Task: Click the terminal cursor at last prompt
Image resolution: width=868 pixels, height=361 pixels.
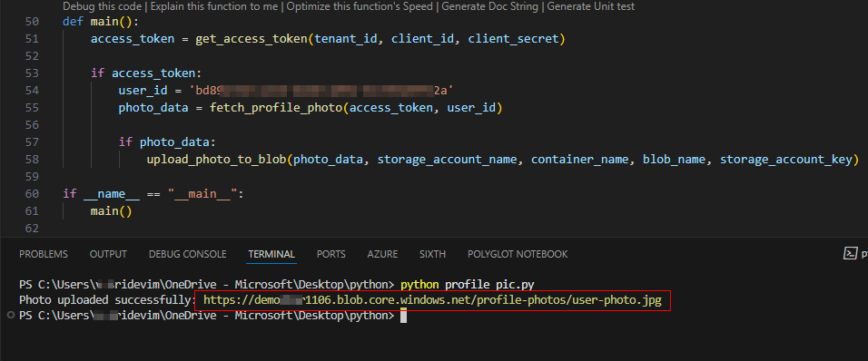Action: [403, 316]
